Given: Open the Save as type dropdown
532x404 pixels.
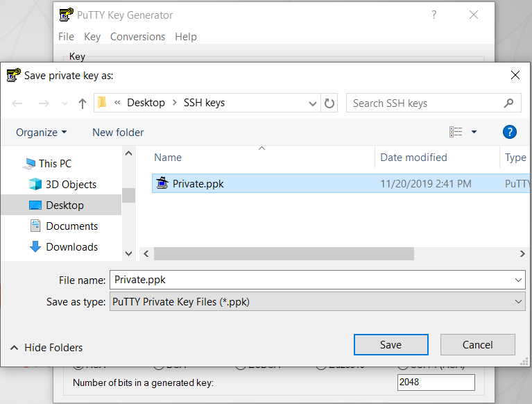Looking at the screenshot, I should point(520,302).
